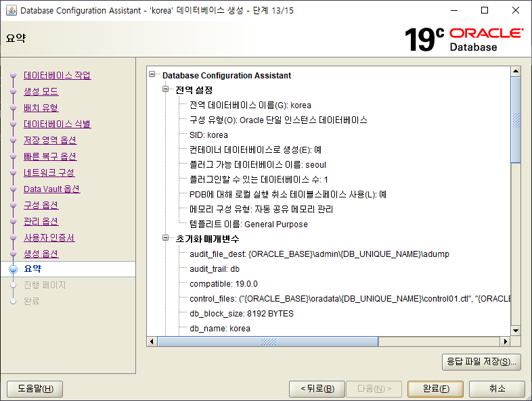The image size is (532, 401).
Task: Select 플러그인할 수 있는 데이터베이스 수 row
Action: (x=259, y=180)
